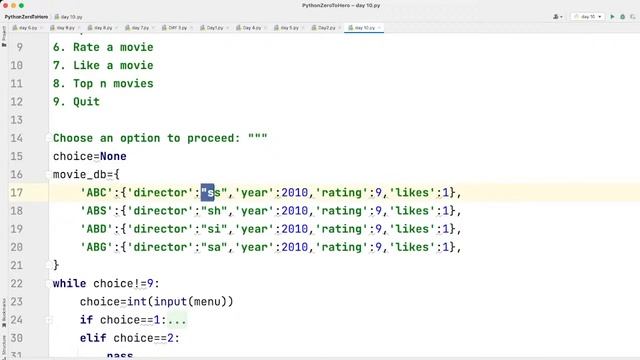Image resolution: width=640 pixels, height=360 pixels.
Task: Start debugging with the bug icon
Action: pyautogui.click(x=622, y=17)
